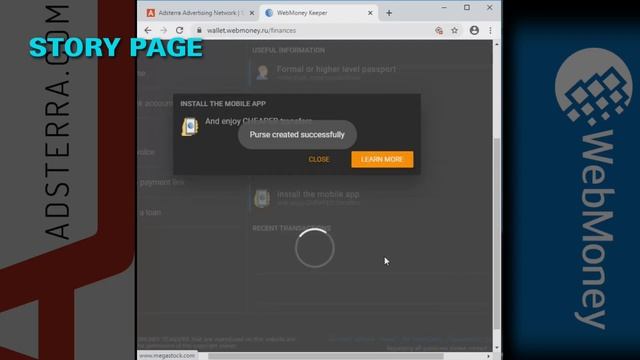
Task: Click the horizontal scrollbar at bottom
Action: pyautogui.click(x=326, y=356)
